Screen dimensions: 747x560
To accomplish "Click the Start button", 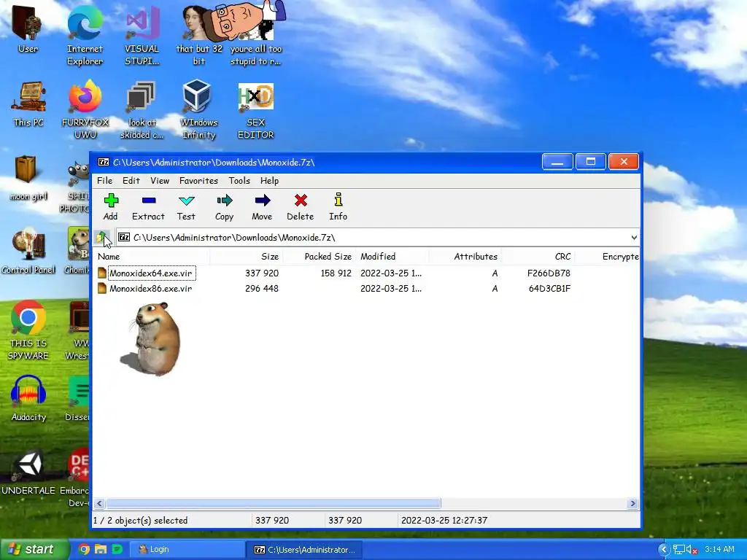I will [35, 549].
